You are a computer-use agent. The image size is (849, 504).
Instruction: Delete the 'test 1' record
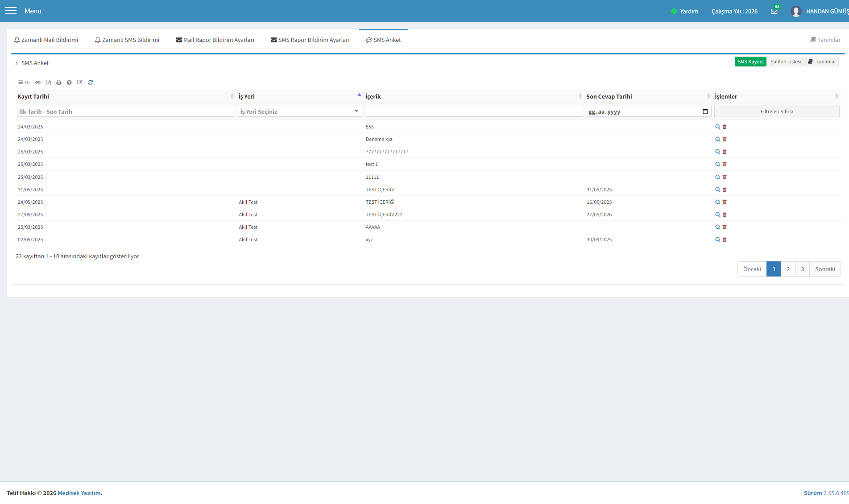pyautogui.click(x=725, y=164)
